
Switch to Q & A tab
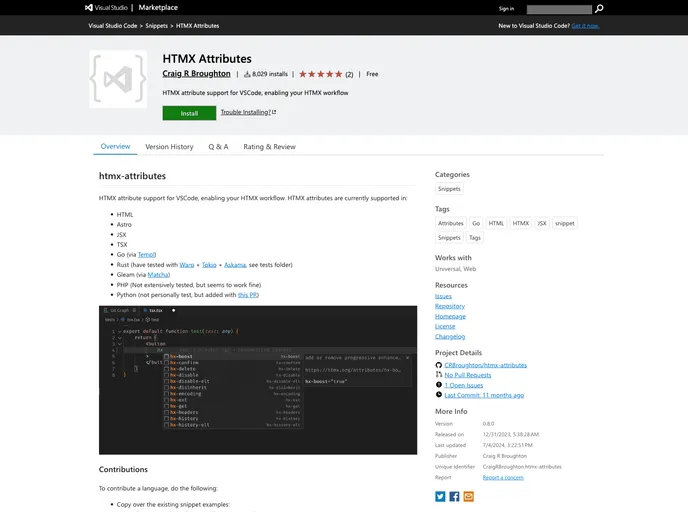tap(218, 147)
